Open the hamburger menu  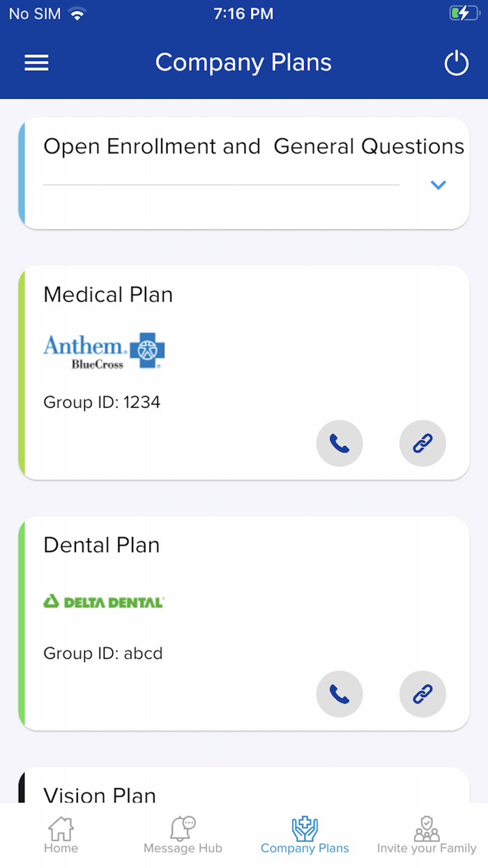click(36, 63)
